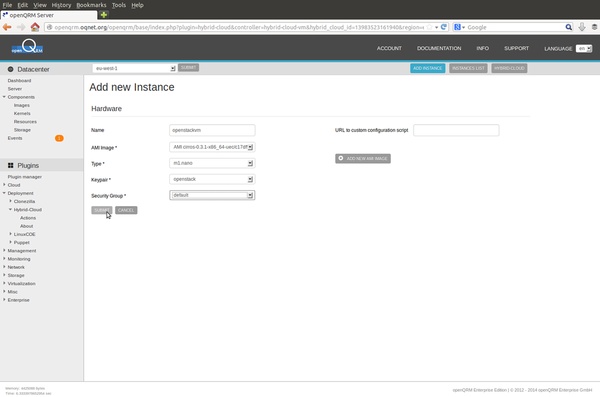Click the openQRM logo
The height and width of the screenshot is (397, 600).
pos(27,47)
